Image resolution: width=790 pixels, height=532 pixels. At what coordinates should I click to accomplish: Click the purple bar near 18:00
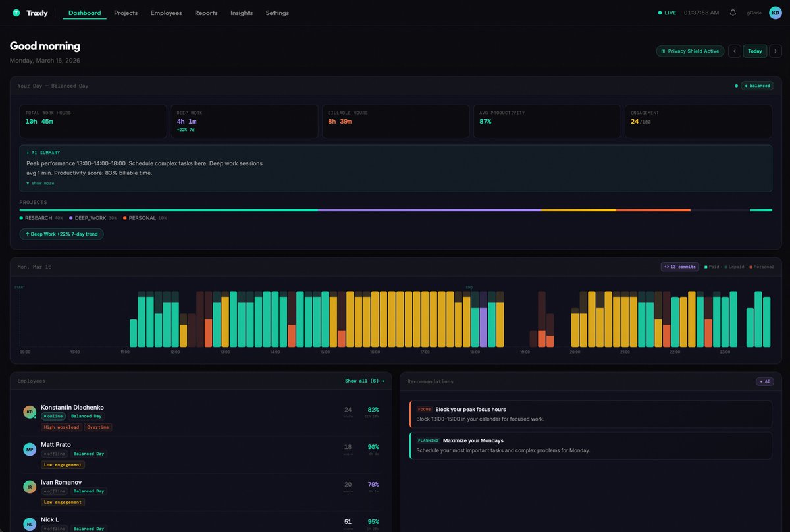pos(483,327)
